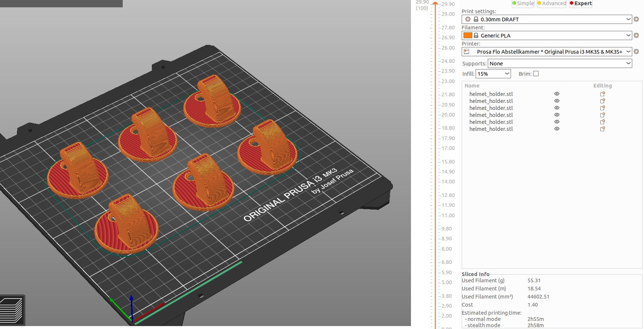Switch to Simple mode
Screen dimensions: 644x329
pos(523,3)
